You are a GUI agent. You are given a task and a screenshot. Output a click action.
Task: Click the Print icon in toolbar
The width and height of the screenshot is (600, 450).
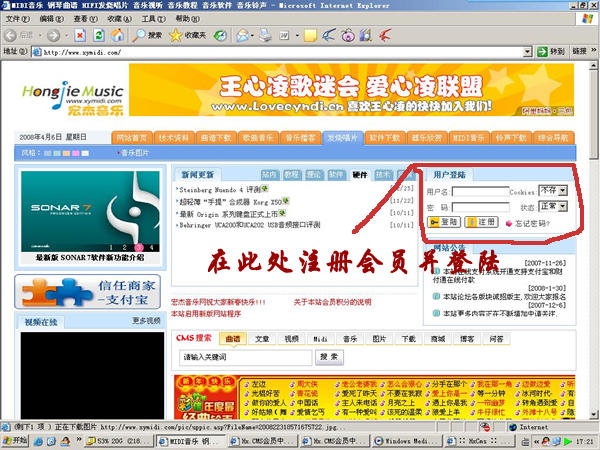265,36
